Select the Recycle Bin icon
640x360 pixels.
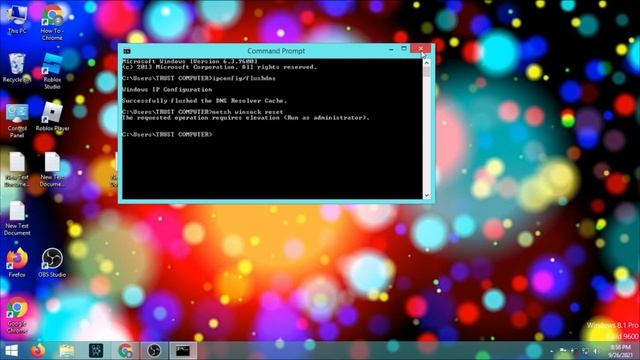point(17,68)
